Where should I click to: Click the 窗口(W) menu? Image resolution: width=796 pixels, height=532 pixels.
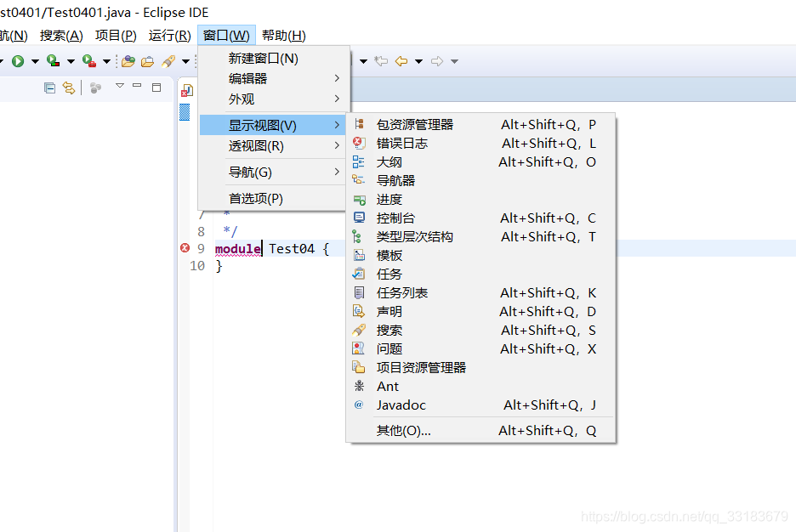click(226, 36)
